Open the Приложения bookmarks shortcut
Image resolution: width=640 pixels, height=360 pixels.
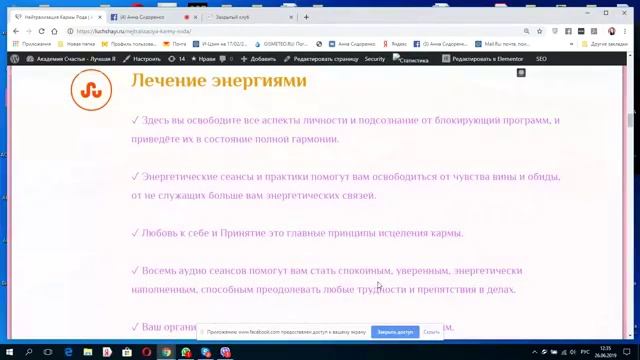pyautogui.click(x=32, y=44)
